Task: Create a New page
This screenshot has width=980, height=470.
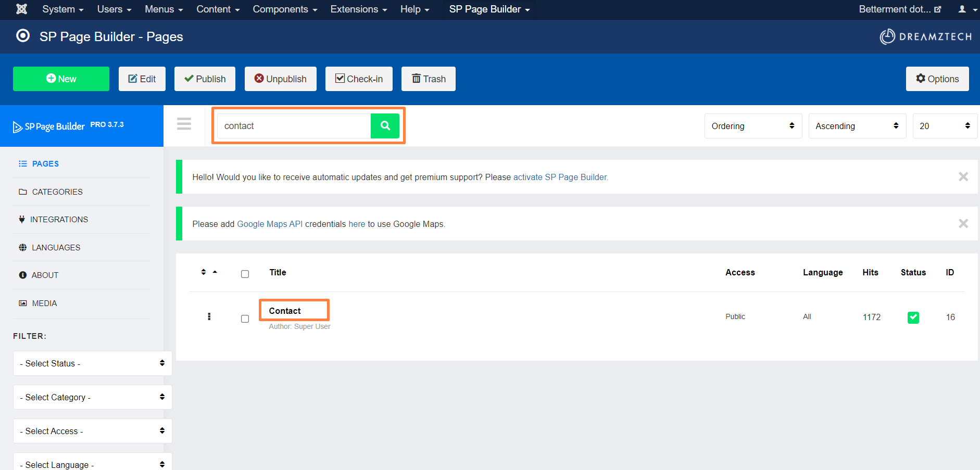Action: (x=61, y=79)
